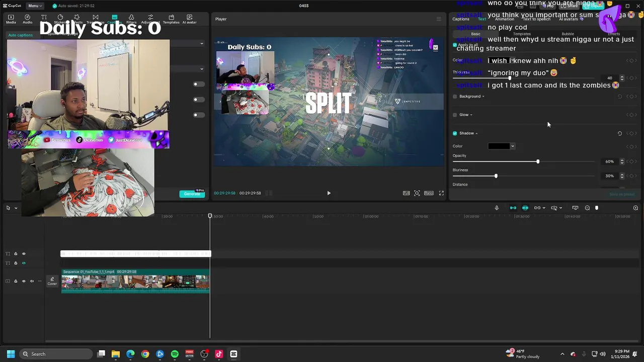Click the player Ratio icon
Viewport: 644px width, 362px height.
click(x=429, y=193)
